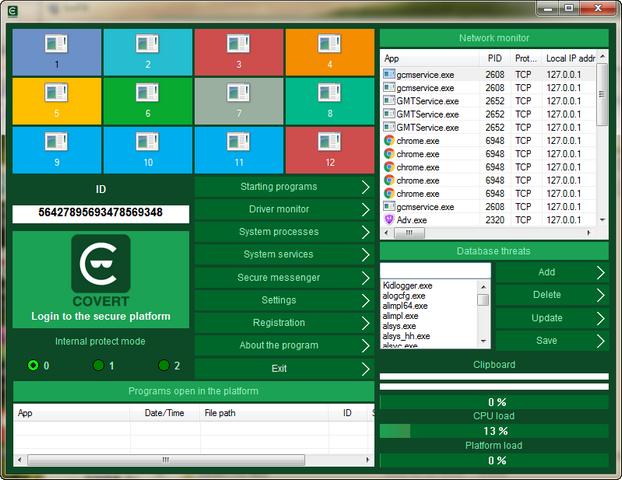Viewport: 622px width, 480px height.
Task: Open secure platform tile number 6
Action: [x=148, y=101]
